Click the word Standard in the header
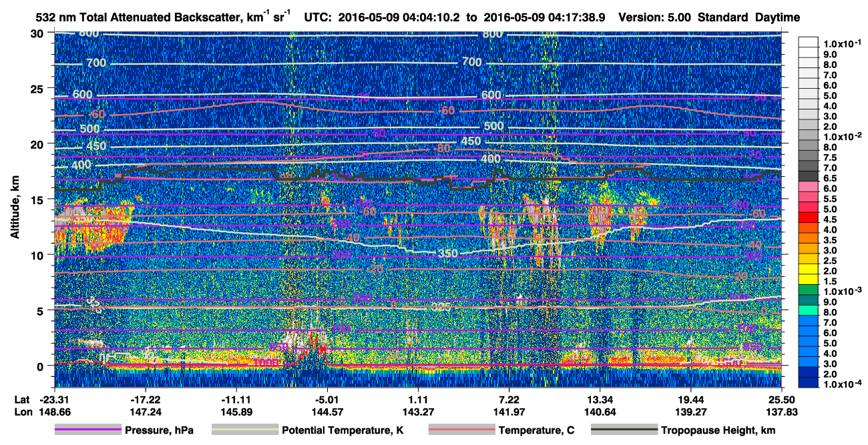The width and height of the screenshot is (868, 445). pyautogui.click(x=723, y=17)
